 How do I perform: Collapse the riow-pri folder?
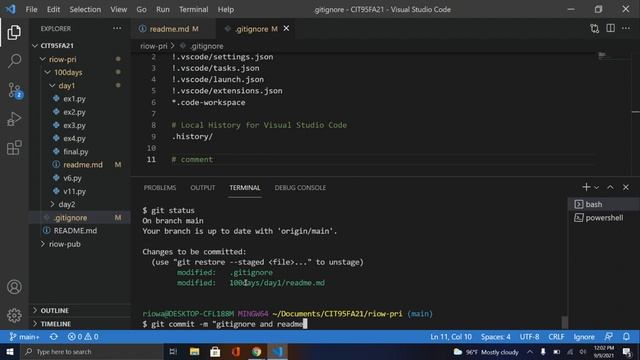(62, 59)
